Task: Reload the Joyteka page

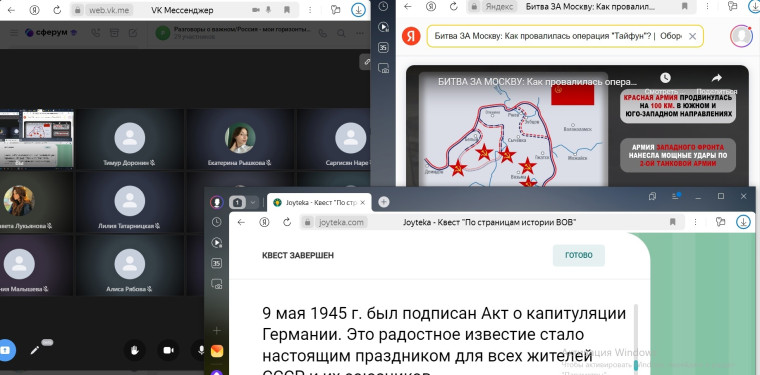Action: pos(287,222)
